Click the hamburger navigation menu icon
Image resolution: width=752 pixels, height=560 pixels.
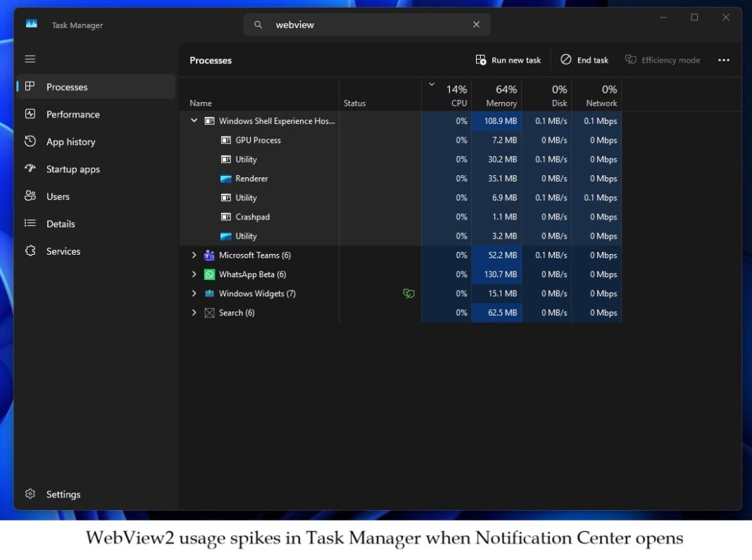pyautogui.click(x=30, y=58)
